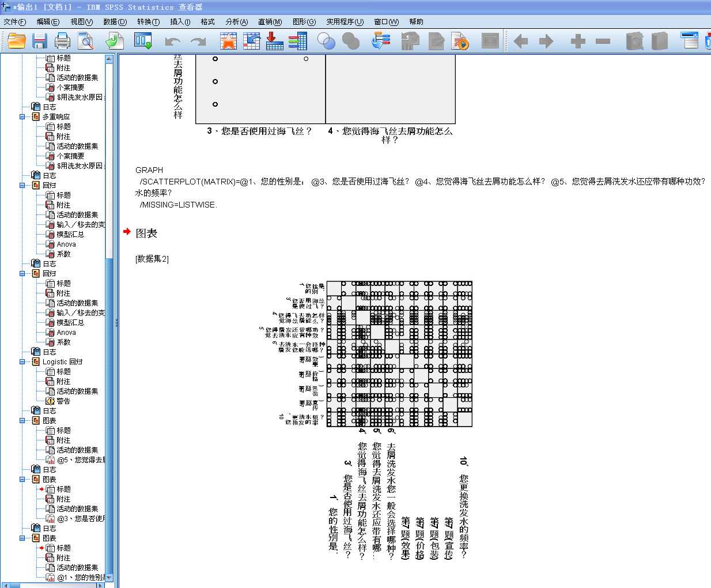Click the Hide item closed book icon
Screen dimensions: 711x588
tap(659, 41)
